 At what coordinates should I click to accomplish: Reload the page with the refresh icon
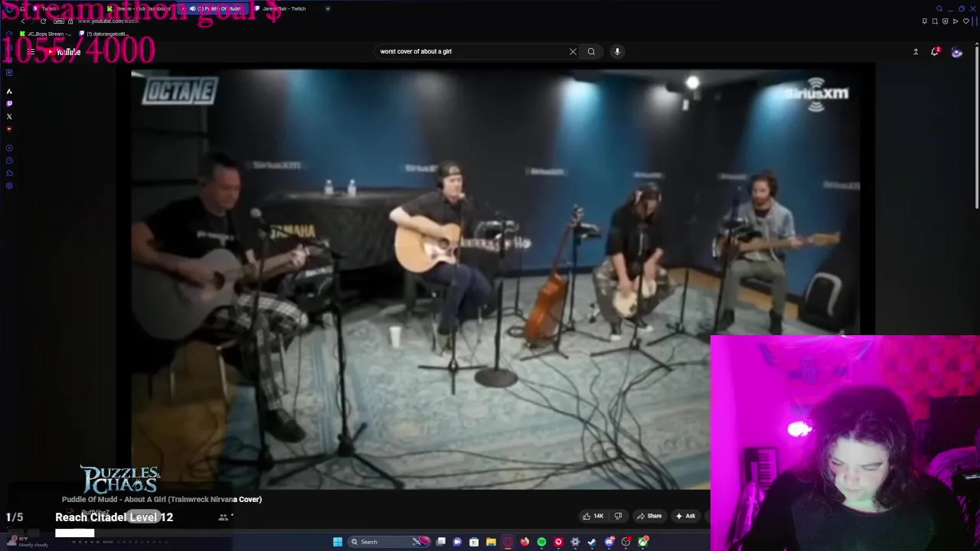43,21
